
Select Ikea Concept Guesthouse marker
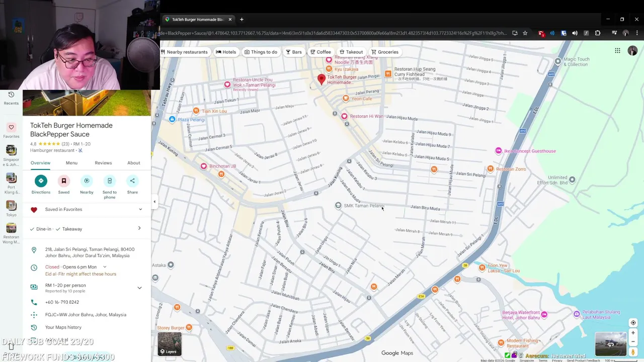coord(498,151)
